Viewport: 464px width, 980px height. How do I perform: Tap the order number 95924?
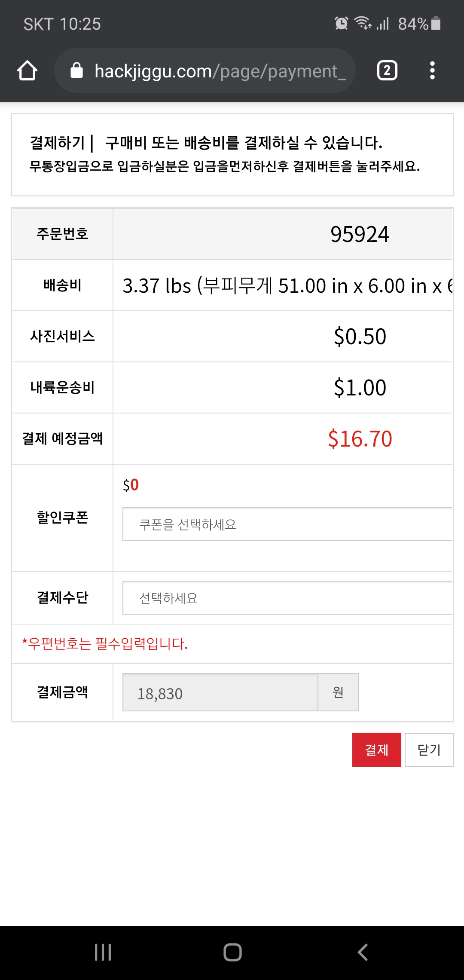[x=360, y=235]
